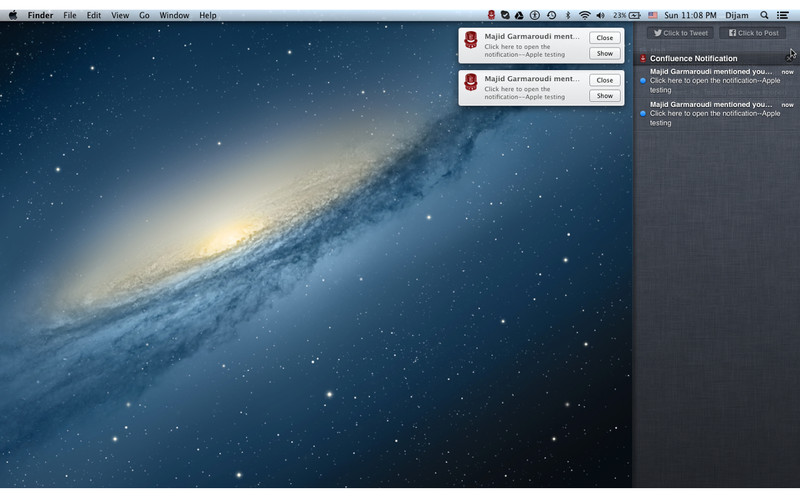Click the red Confluence Notification menu bar icon
Screen dimensions: 800x500
491,15
